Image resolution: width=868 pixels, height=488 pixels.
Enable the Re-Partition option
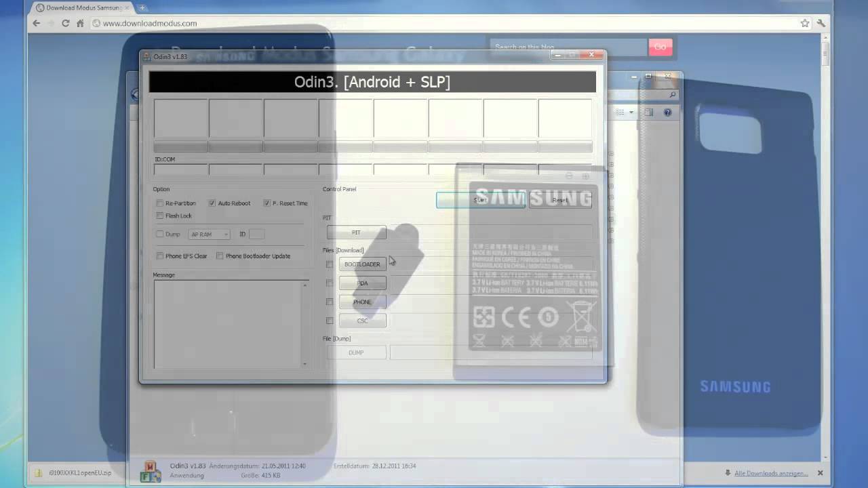(x=160, y=203)
